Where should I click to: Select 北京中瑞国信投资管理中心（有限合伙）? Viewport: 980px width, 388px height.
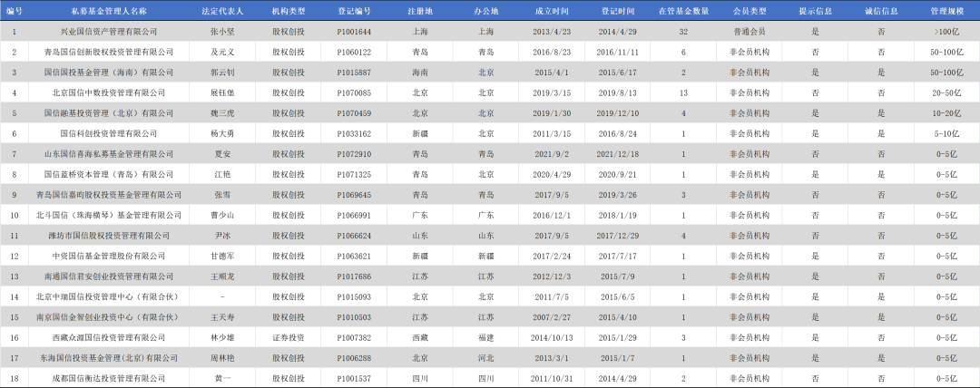click(109, 297)
